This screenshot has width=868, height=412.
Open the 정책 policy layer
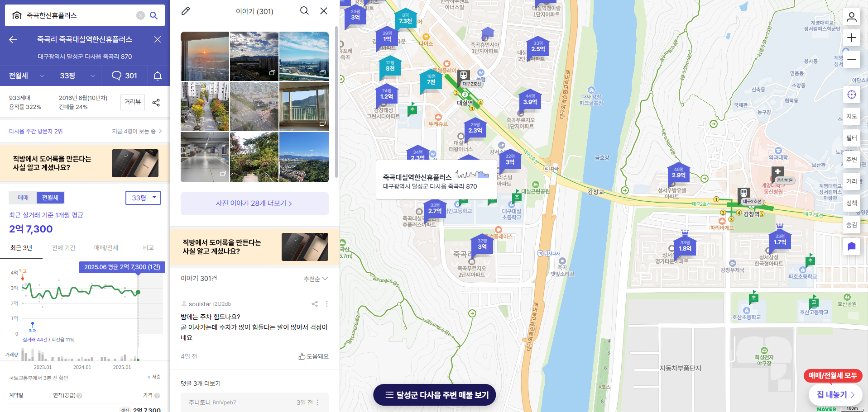tap(852, 203)
